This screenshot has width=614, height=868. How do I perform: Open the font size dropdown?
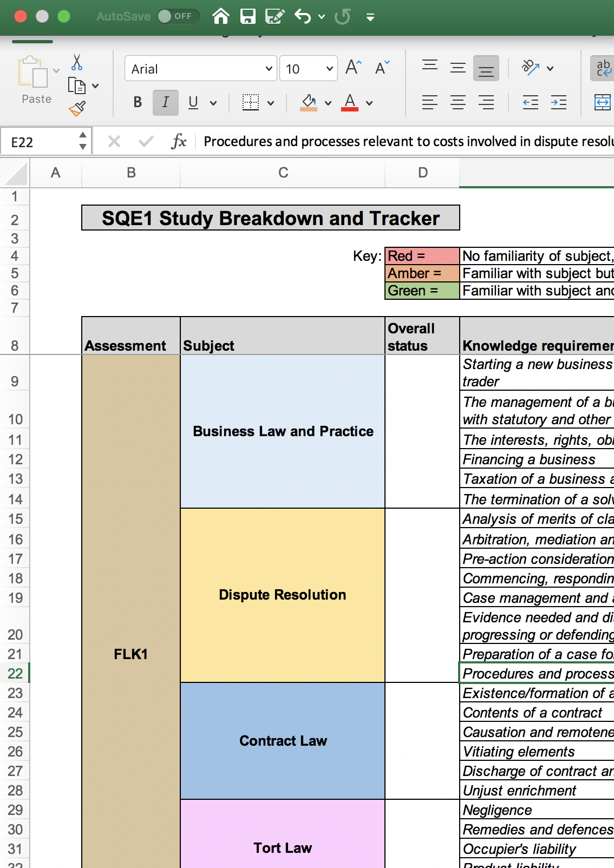(329, 69)
